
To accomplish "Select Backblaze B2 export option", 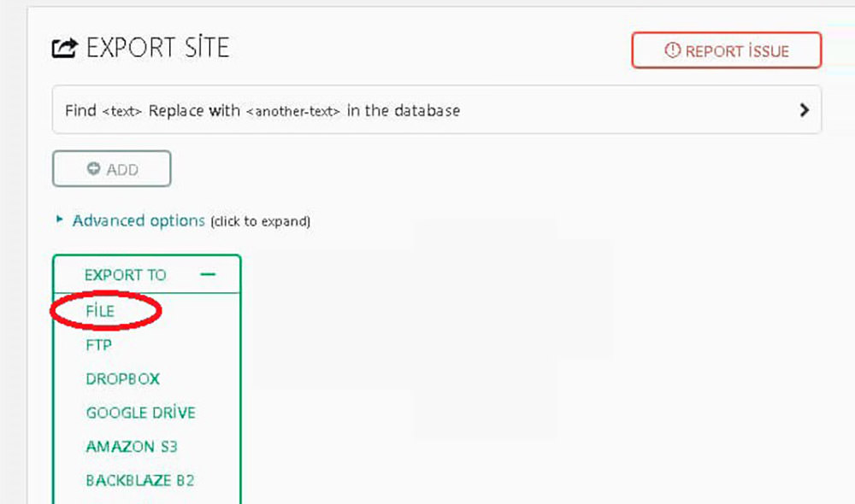I will click(140, 481).
